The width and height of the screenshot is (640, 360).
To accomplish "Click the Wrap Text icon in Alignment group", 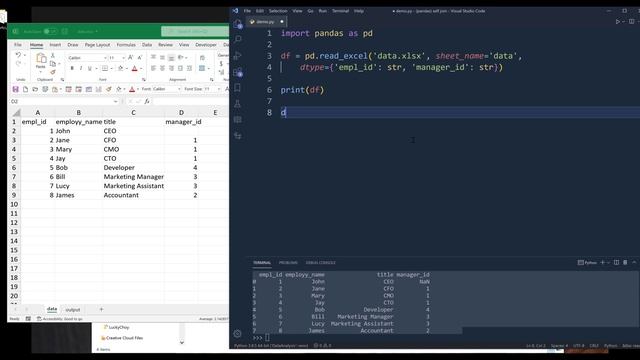I will point(202,58).
